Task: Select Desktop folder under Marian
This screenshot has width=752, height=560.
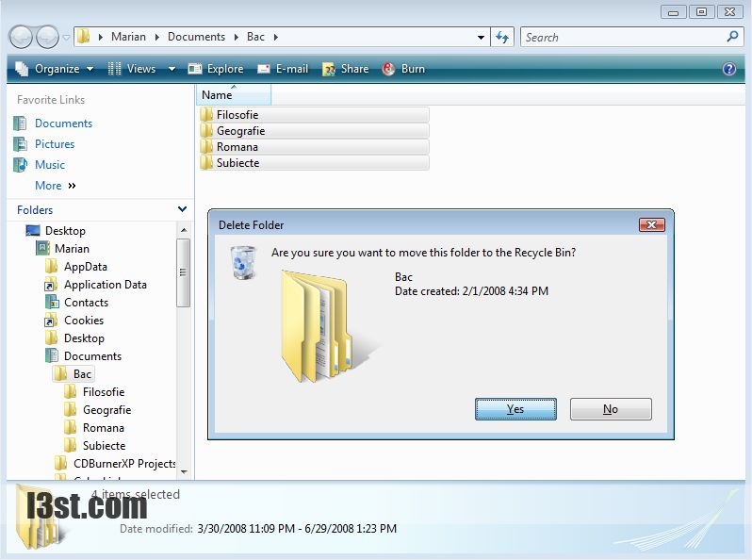Action: [84, 338]
